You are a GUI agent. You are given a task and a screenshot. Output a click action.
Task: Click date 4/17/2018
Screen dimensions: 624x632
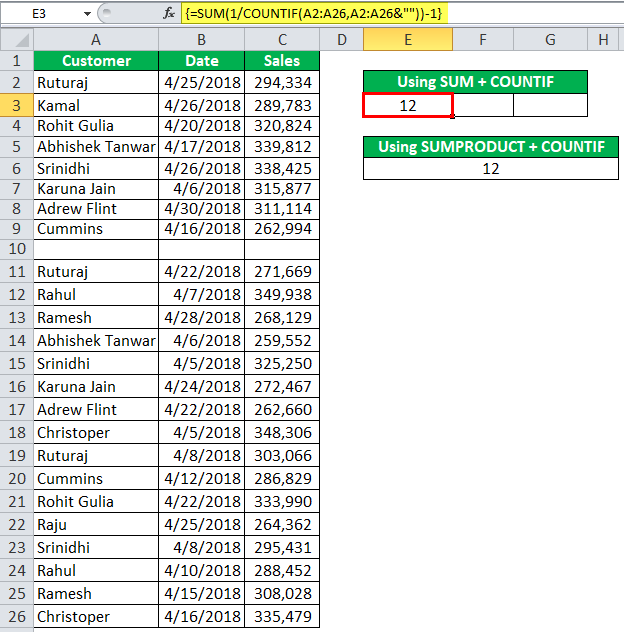[x=202, y=147]
